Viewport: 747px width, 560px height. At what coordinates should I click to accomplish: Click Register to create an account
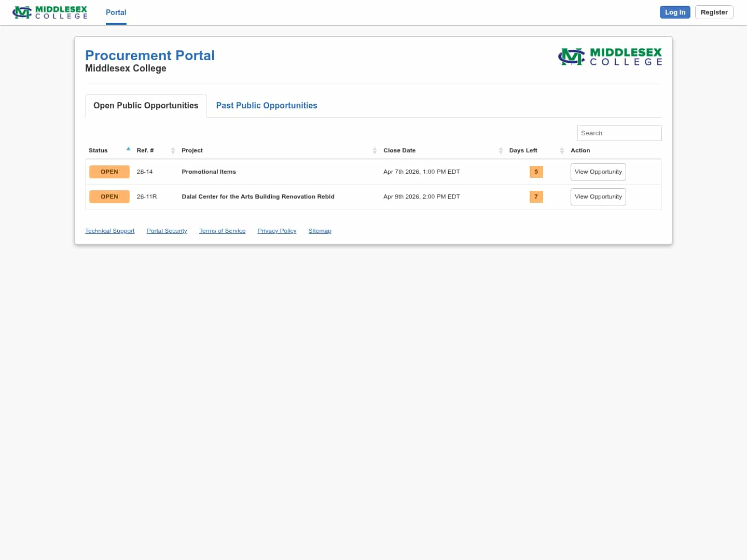coord(714,12)
